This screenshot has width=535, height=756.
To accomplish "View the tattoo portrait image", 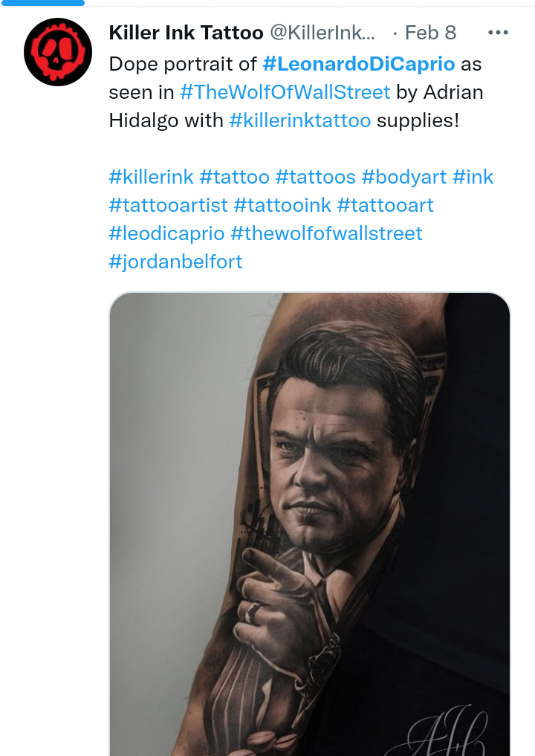I will 309,524.
